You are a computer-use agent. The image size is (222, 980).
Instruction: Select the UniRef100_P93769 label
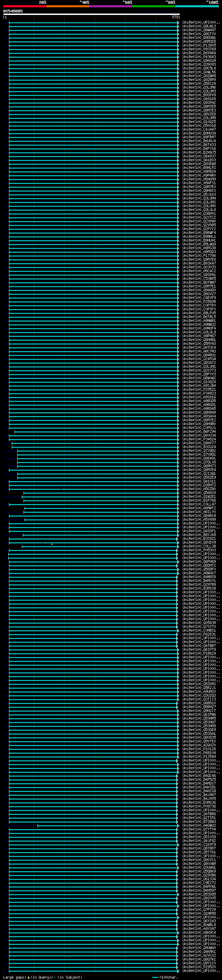pos(199,49)
